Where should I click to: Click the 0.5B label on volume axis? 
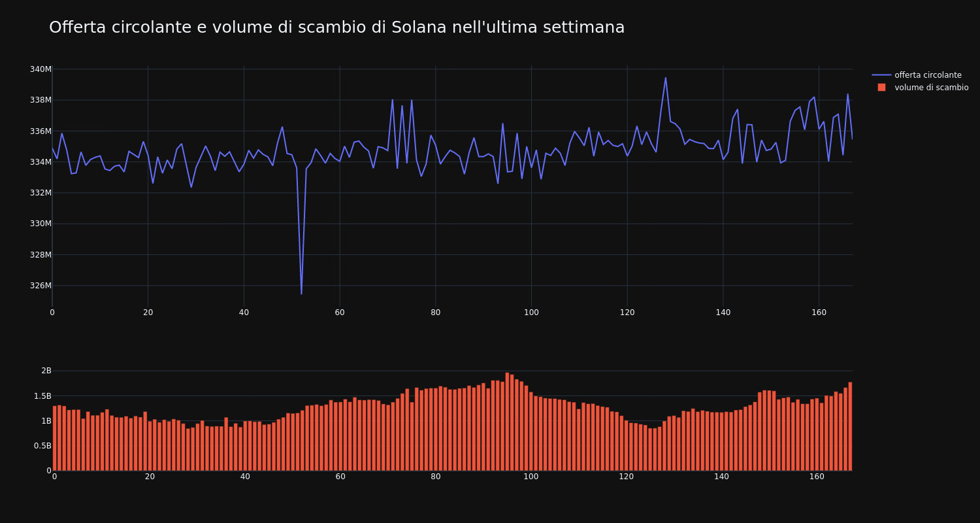pos(42,446)
